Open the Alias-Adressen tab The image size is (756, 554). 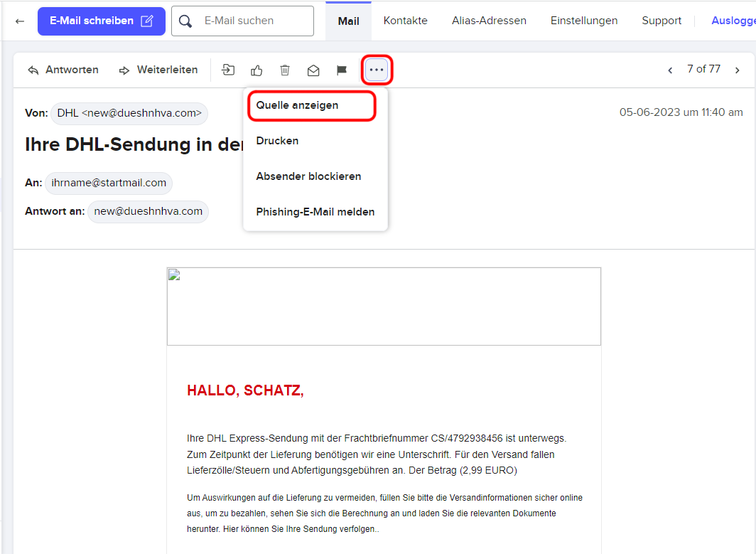(x=489, y=21)
